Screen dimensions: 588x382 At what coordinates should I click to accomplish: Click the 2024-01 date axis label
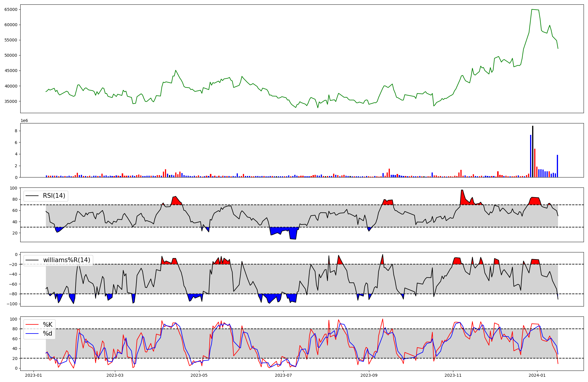click(537, 375)
